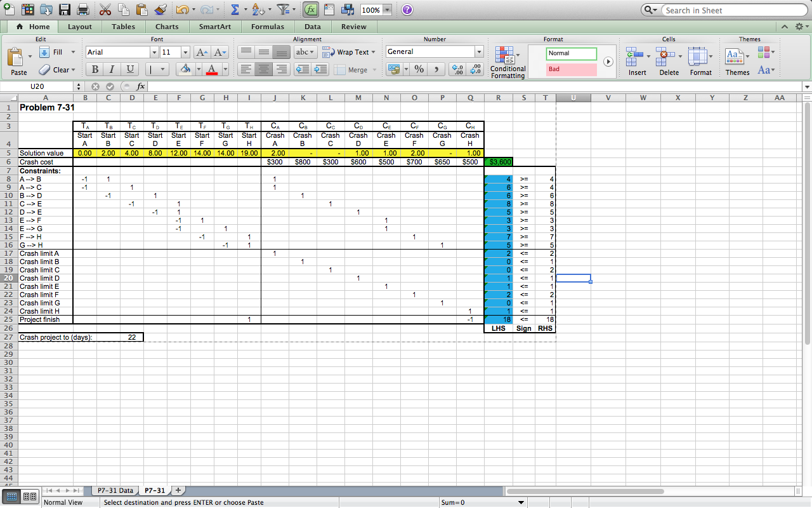Toggle the formula bar fx button
812x508 pixels.
[311, 10]
